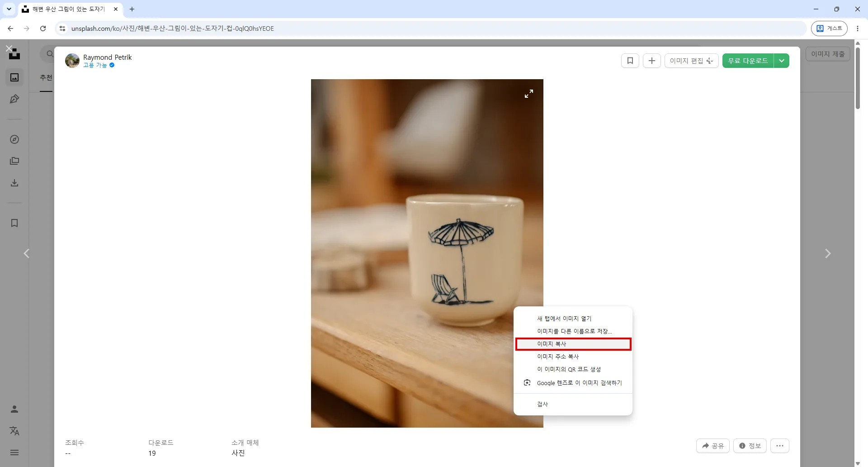
Task: Open the Chrome three-dot menu
Action: point(858,29)
